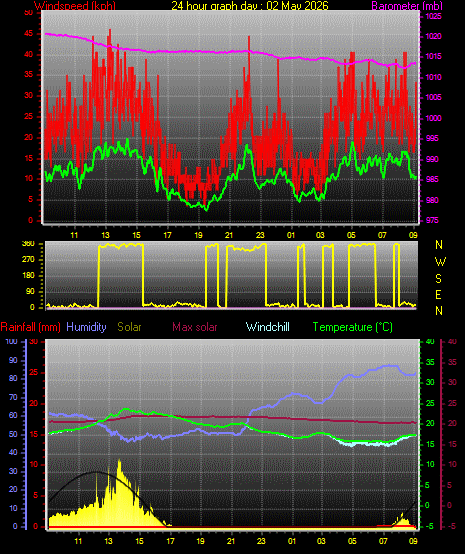Click the W compass label beside wind direction

pyautogui.click(x=440, y=262)
